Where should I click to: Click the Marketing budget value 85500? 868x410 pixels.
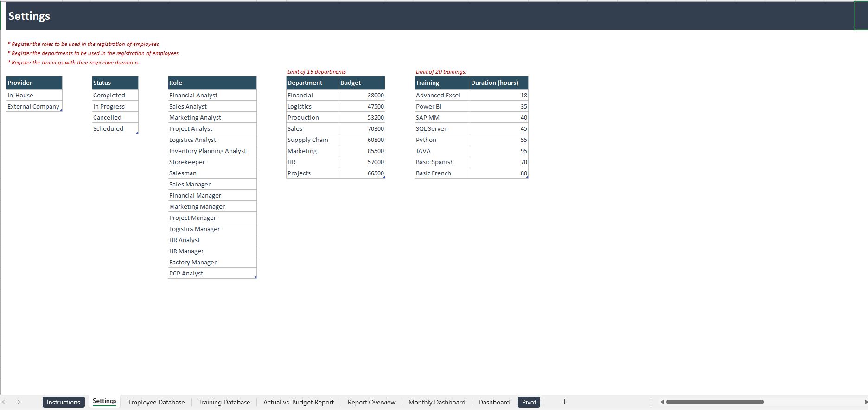coord(362,151)
